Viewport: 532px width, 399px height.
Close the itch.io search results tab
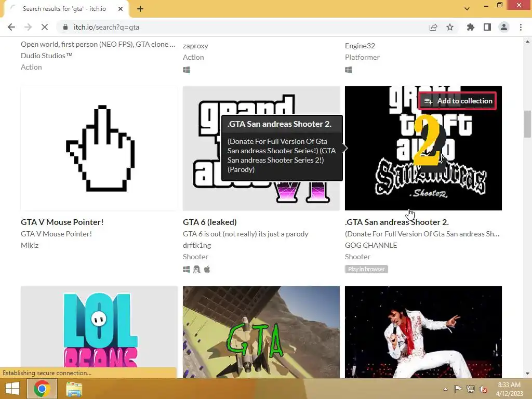(x=121, y=9)
